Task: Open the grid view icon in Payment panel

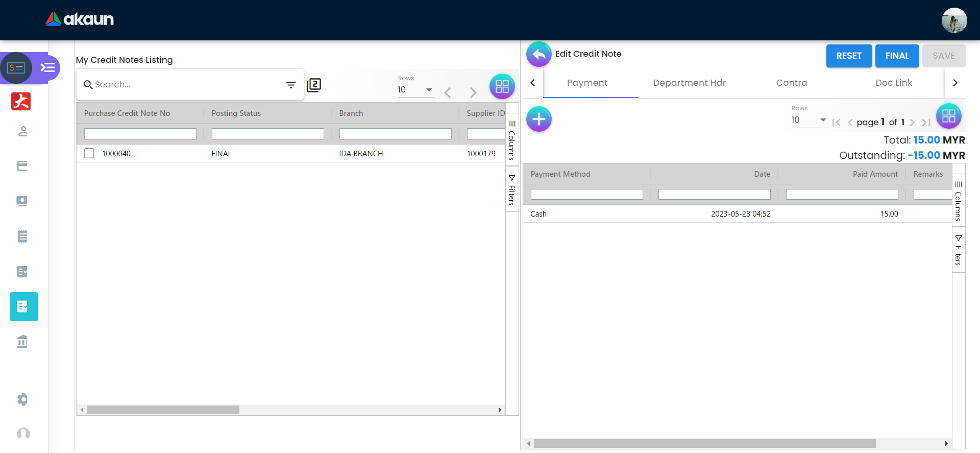Action: click(x=948, y=116)
